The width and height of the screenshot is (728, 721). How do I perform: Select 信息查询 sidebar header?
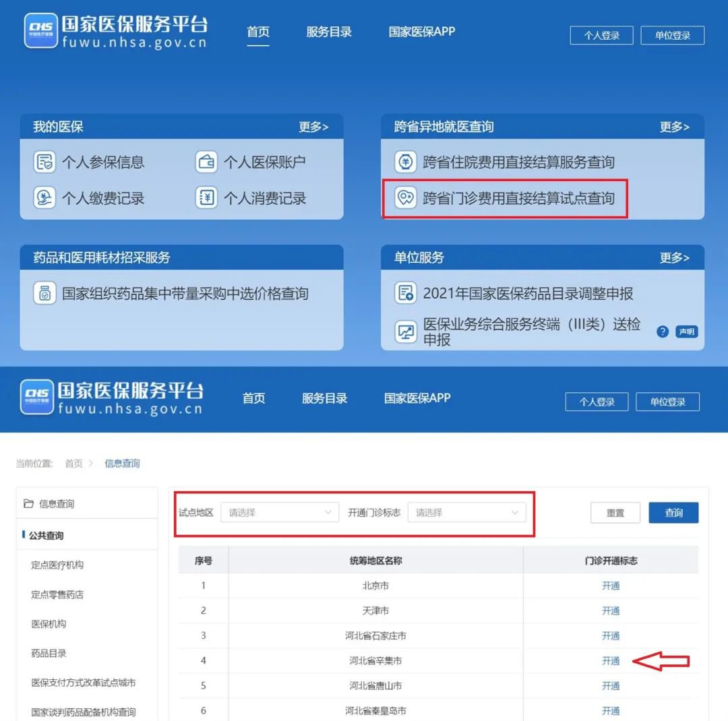point(87,503)
